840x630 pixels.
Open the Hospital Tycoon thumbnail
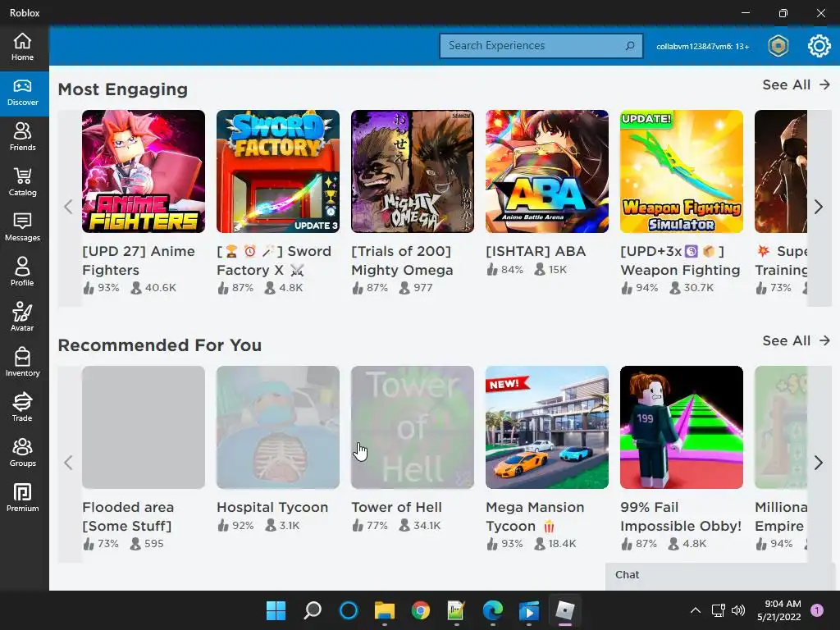pos(278,427)
